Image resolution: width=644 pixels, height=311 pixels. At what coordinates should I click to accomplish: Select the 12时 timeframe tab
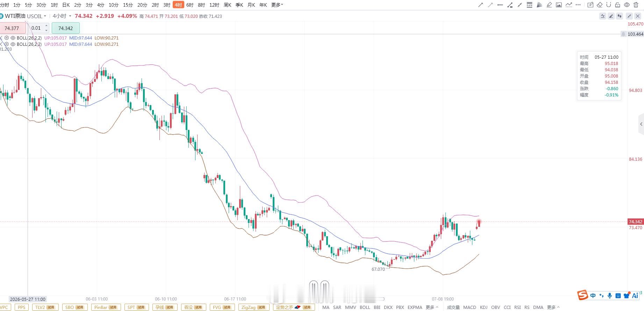pos(214,5)
